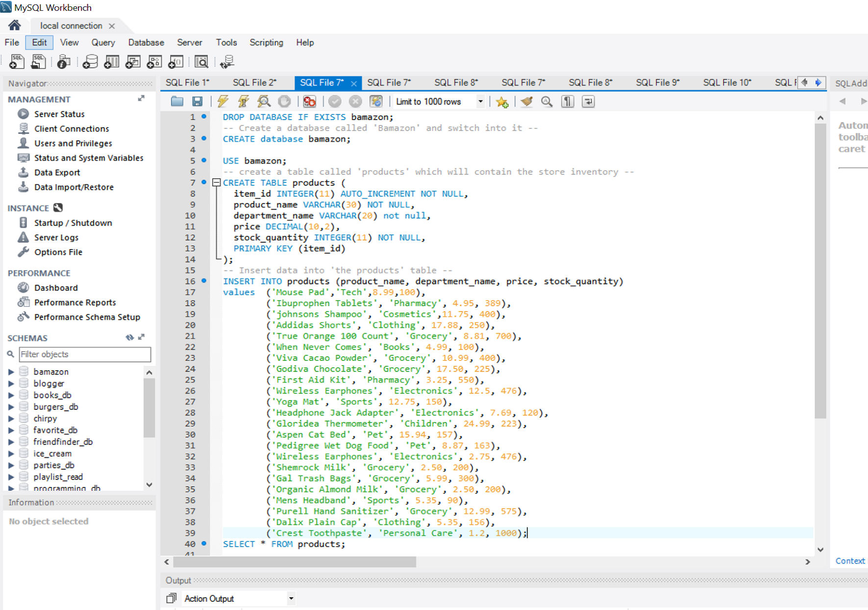Screen dimensions: 868x610
Task: Refresh the schemas list icon
Action: (x=129, y=337)
